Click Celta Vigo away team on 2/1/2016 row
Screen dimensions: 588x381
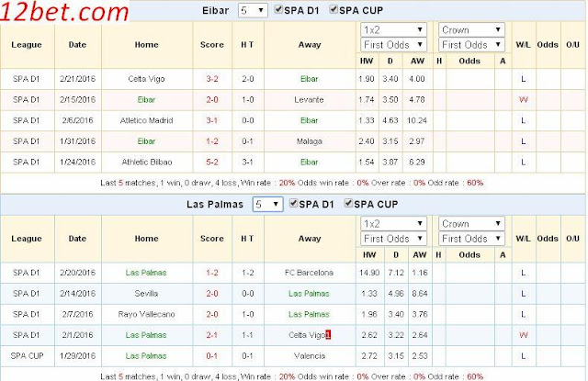tap(307, 335)
